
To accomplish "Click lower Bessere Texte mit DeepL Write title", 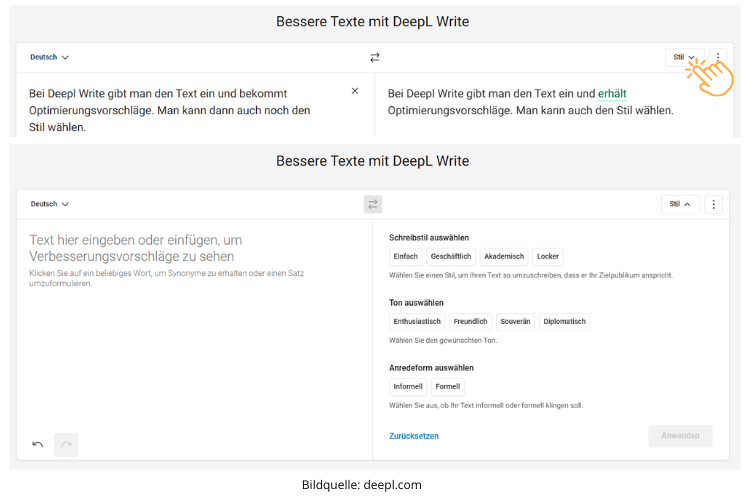I will point(373,161).
